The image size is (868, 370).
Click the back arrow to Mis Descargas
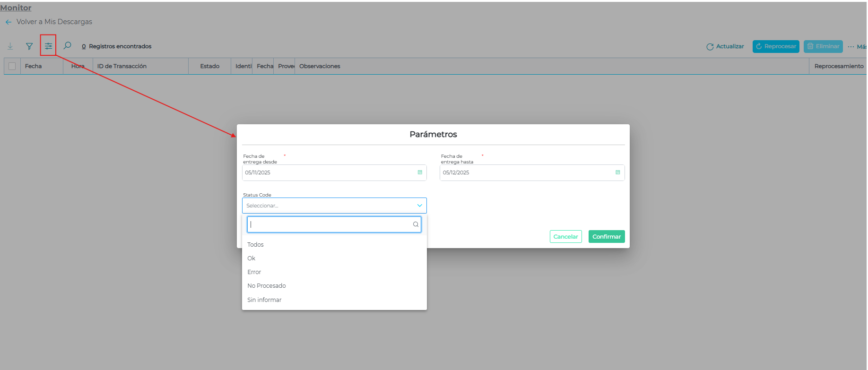click(x=9, y=22)
